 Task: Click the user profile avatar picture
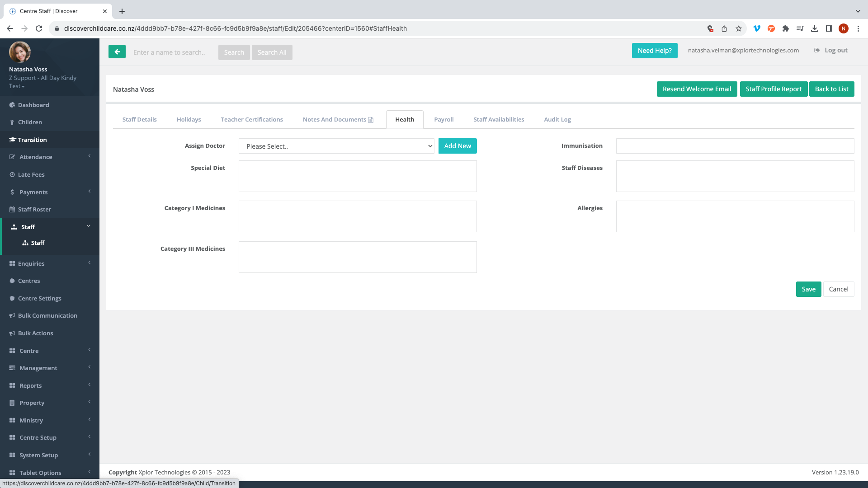coord(20,52)
